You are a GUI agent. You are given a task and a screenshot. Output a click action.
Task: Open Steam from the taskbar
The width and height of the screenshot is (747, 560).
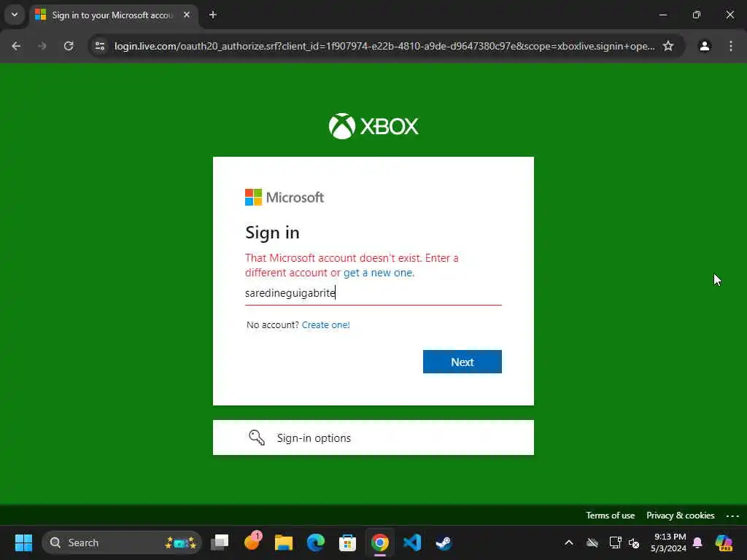(x=444, y=542)
